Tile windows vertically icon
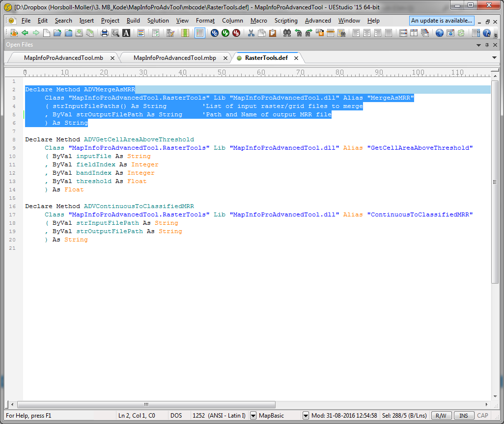This screenshot has width=504, height=424. [414, 33]
